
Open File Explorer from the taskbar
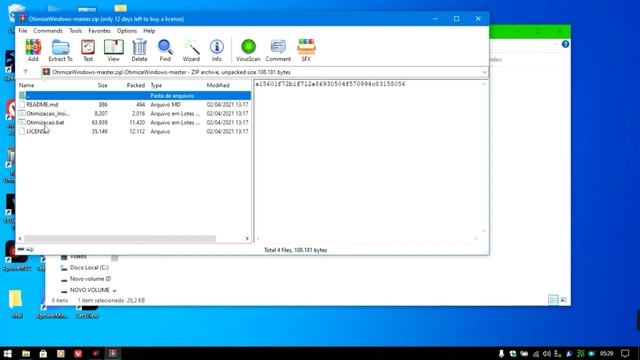pos(26,353)
